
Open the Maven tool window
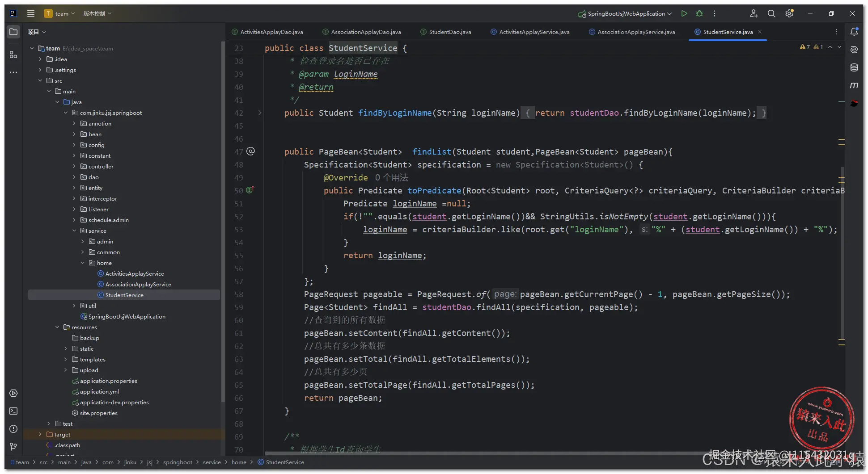point(854,85)
